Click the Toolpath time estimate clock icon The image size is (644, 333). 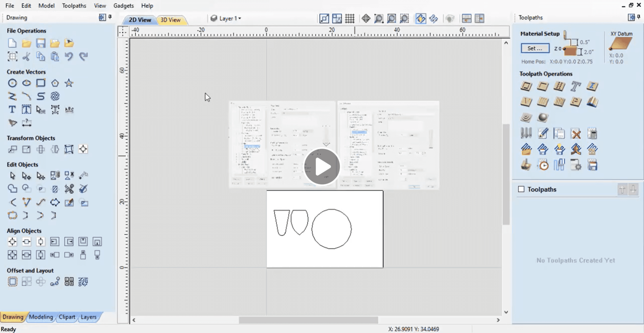[x=543, y=165]
